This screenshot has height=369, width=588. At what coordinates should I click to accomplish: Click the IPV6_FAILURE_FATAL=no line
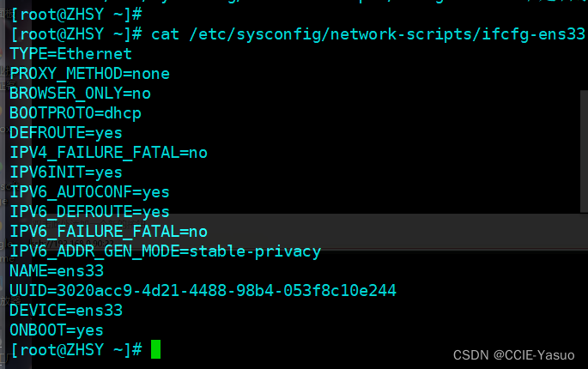point(108,232)
